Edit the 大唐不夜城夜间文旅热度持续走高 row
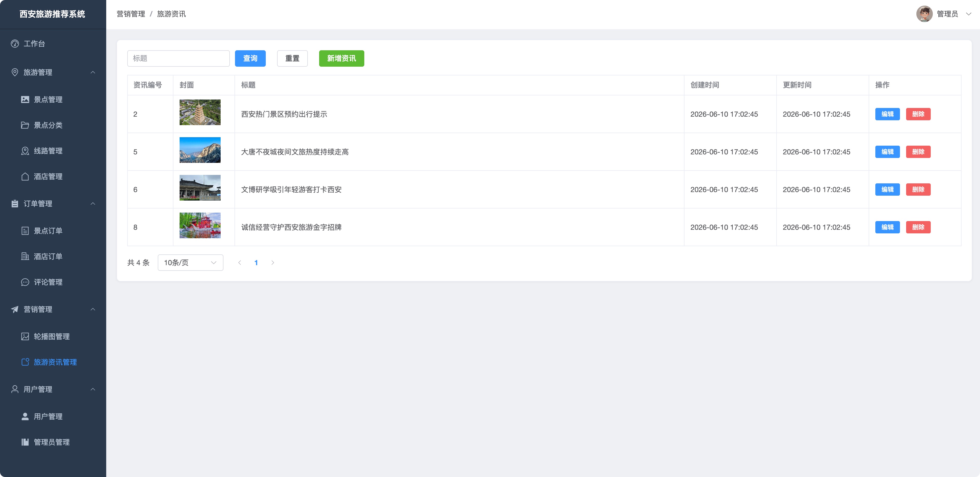The image size is (980, 477). pyautogui.click(x=887, y=152)
